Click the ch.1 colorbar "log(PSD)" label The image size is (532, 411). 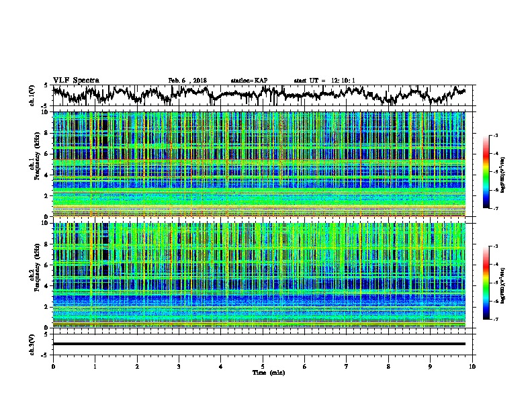(503, 175)
